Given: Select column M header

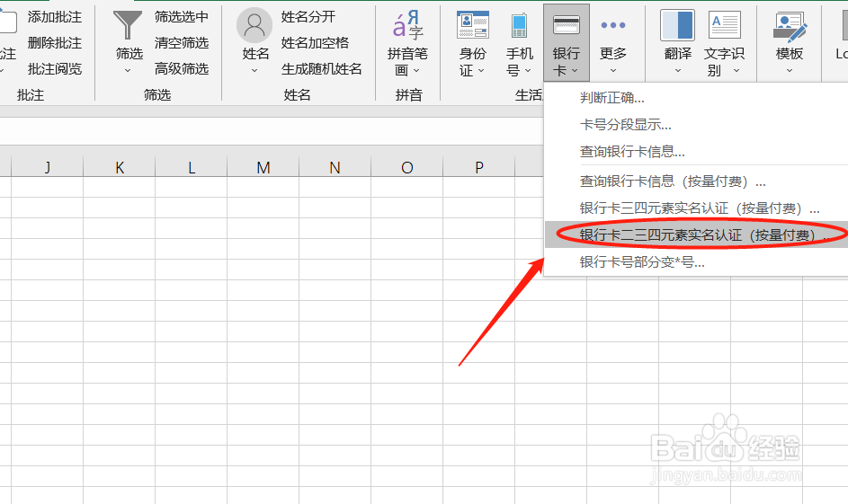Looking at the screenshot, I should 263,167.
